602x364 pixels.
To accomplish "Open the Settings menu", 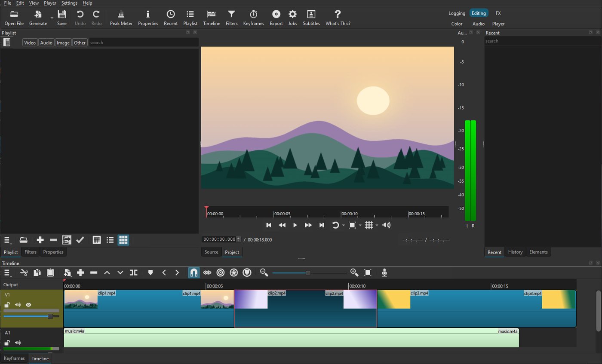I will [x=69, y=3].
